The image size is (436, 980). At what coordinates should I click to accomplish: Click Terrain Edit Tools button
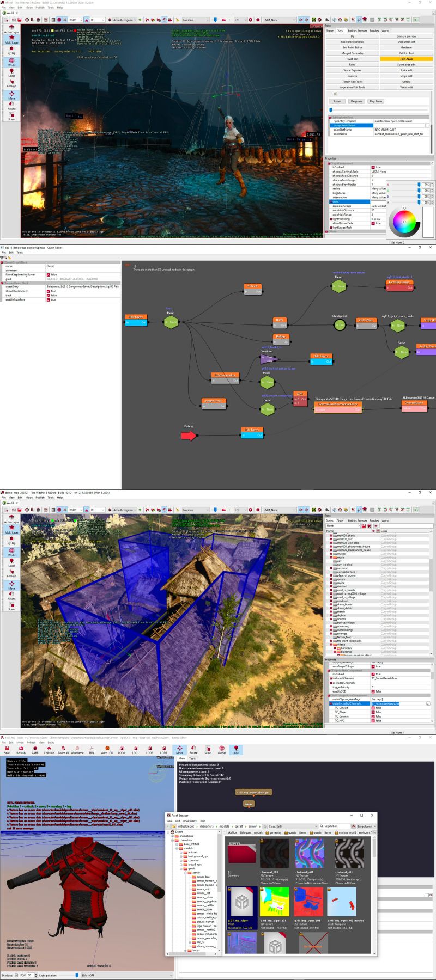point(352,82)
